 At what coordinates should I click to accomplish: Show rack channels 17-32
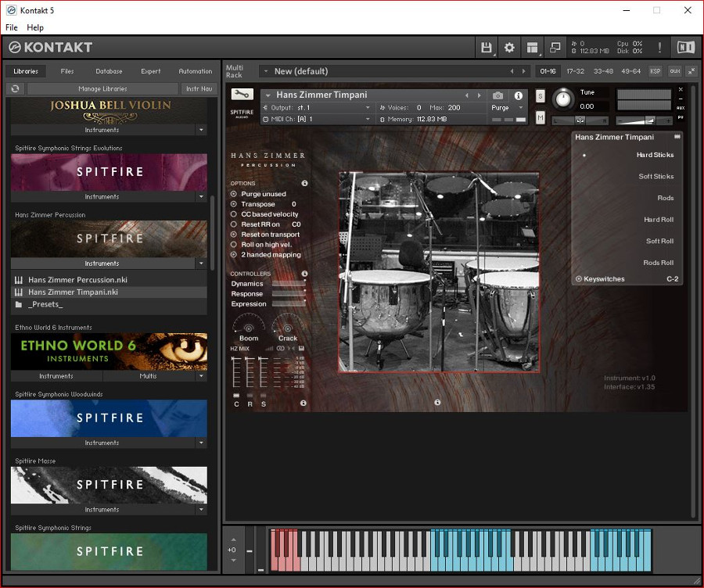click(x=575, y=71)
